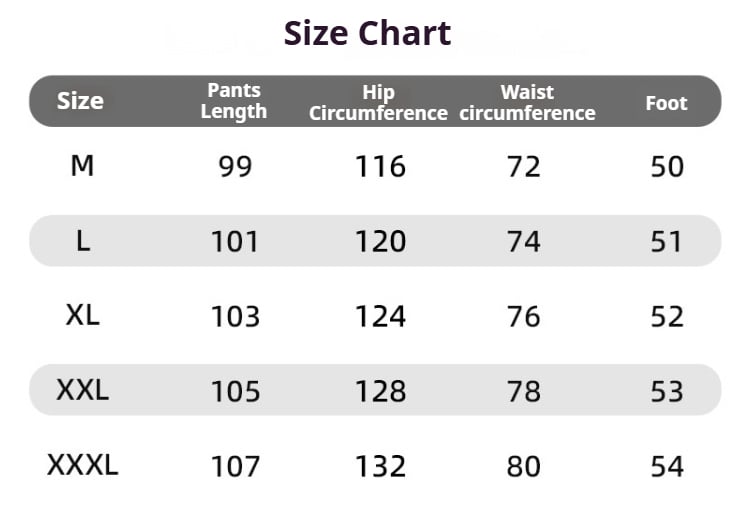Click waist value 72 for size M
The height and width of the screenshot is (511, 744).
523,167
